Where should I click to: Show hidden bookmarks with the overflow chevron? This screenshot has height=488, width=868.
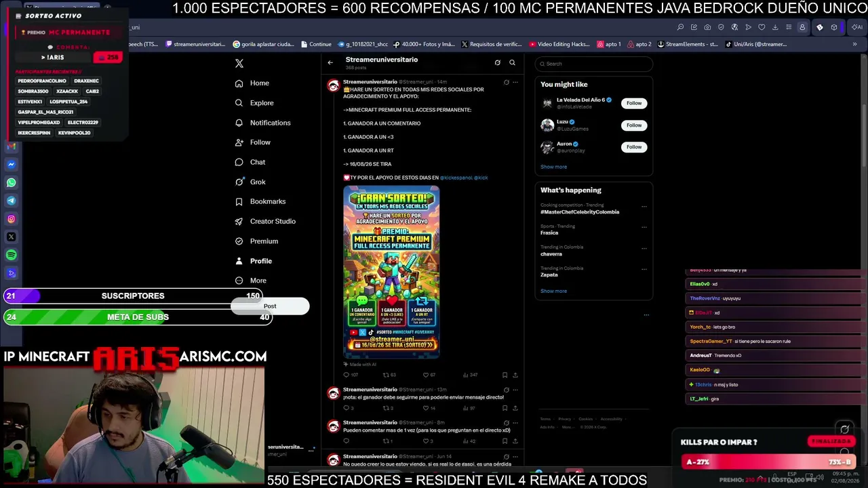click(854, 44)
